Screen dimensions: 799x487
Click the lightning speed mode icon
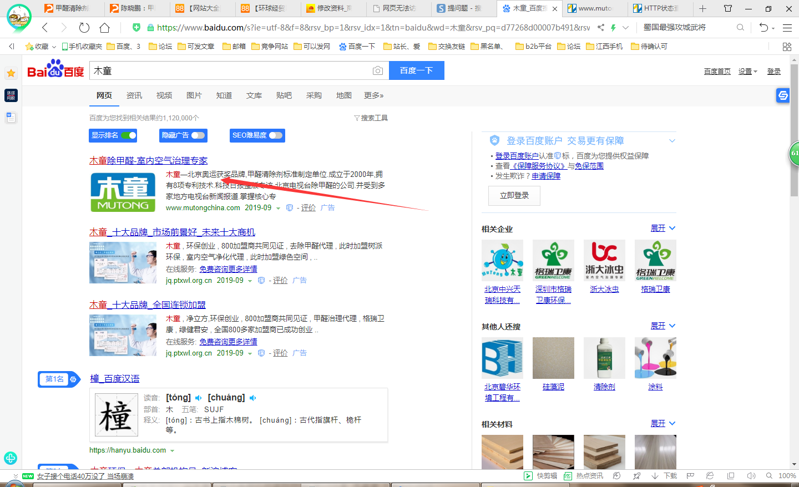click(614, 28)
